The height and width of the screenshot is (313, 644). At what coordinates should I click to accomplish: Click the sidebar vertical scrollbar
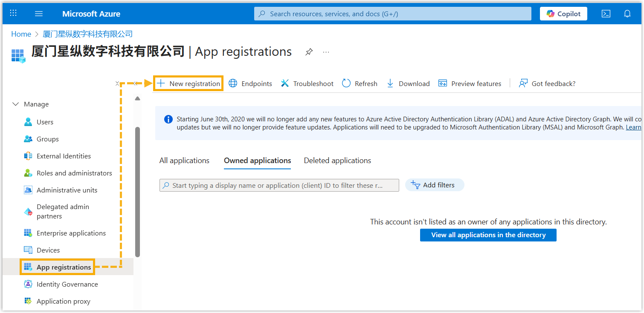pyautogui.click(x=137, y=192)
